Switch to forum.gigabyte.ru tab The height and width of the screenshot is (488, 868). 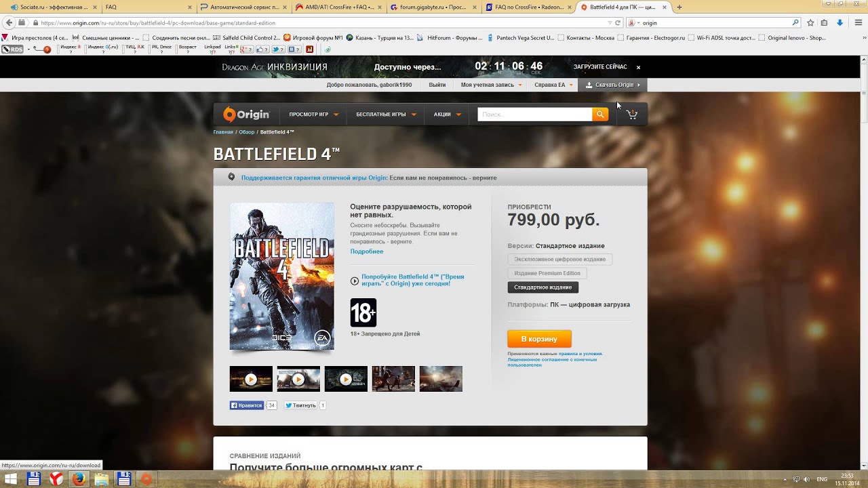(433, 7)
